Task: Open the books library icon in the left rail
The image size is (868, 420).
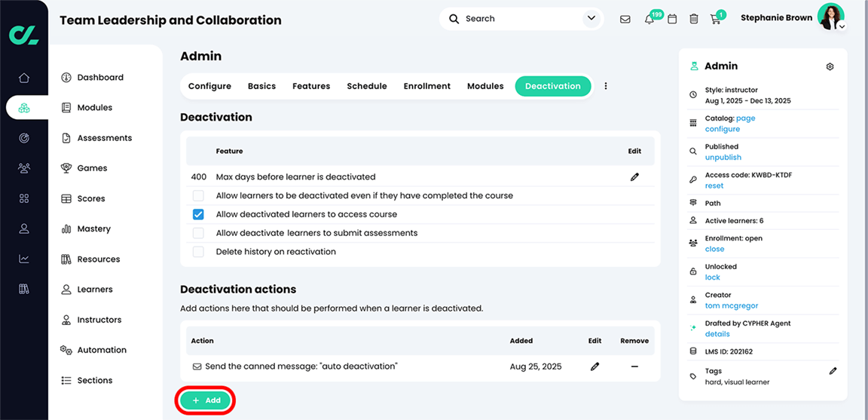Action: [x=24, y=289]
